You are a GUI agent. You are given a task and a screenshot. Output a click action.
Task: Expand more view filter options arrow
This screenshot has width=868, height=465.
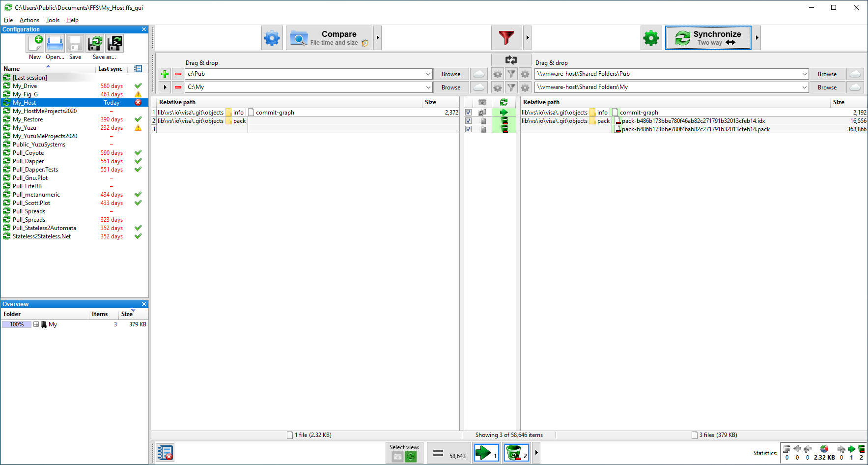coord(536,453)
